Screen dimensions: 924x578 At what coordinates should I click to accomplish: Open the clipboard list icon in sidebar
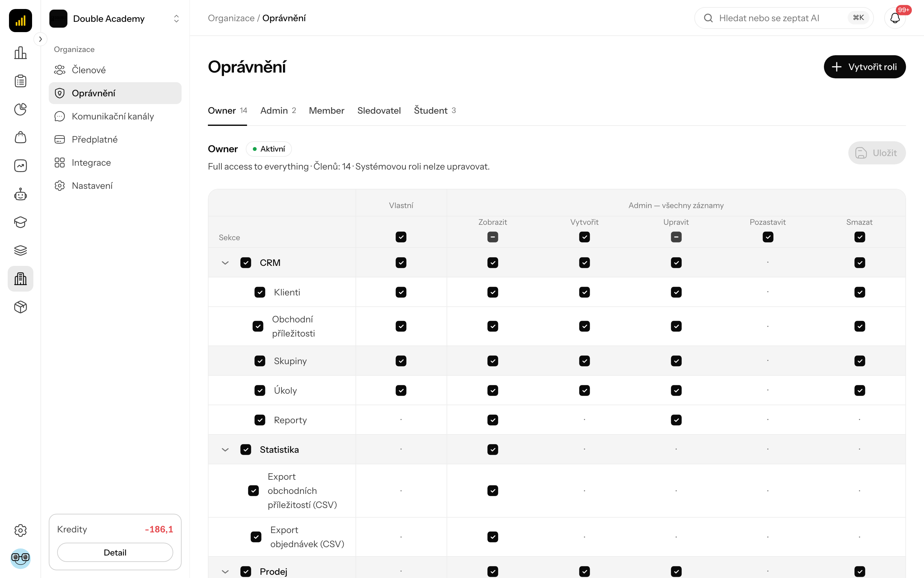20,81
